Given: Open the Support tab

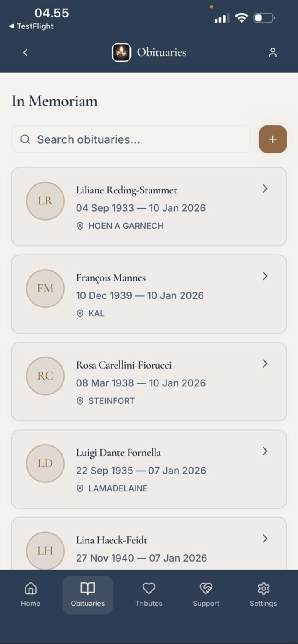Looking at the screenshot, I should click(x=206, y=594).
